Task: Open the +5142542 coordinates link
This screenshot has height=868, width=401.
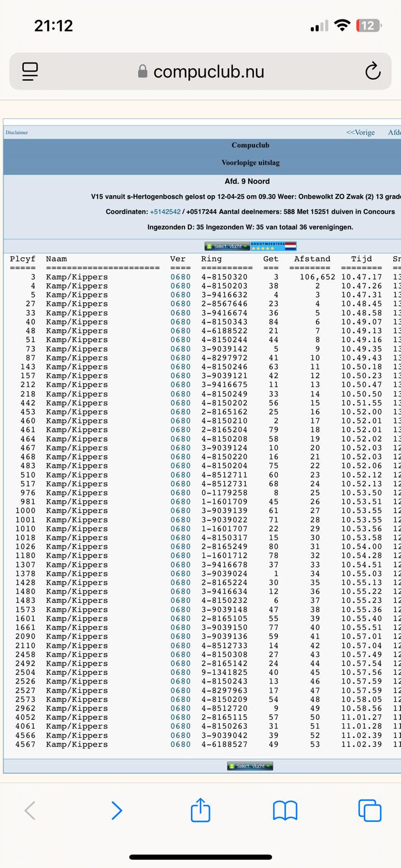Action: pos(165,212)
